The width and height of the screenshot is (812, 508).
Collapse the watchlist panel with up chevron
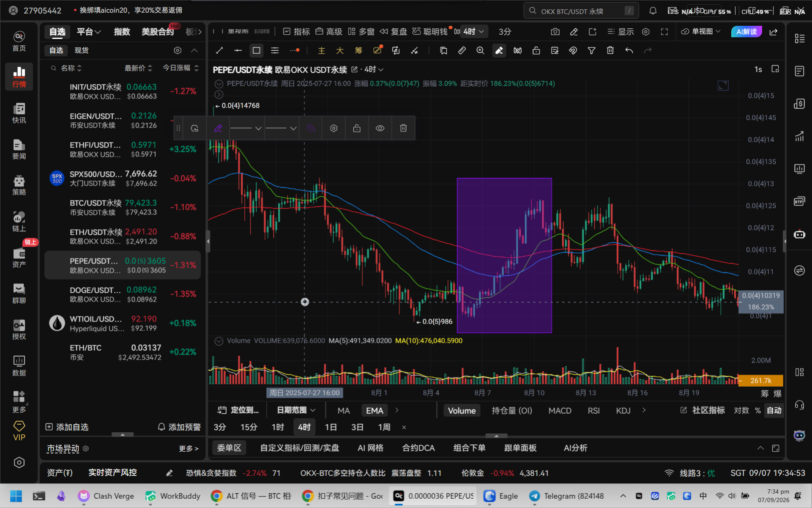[x=194, y=50]
